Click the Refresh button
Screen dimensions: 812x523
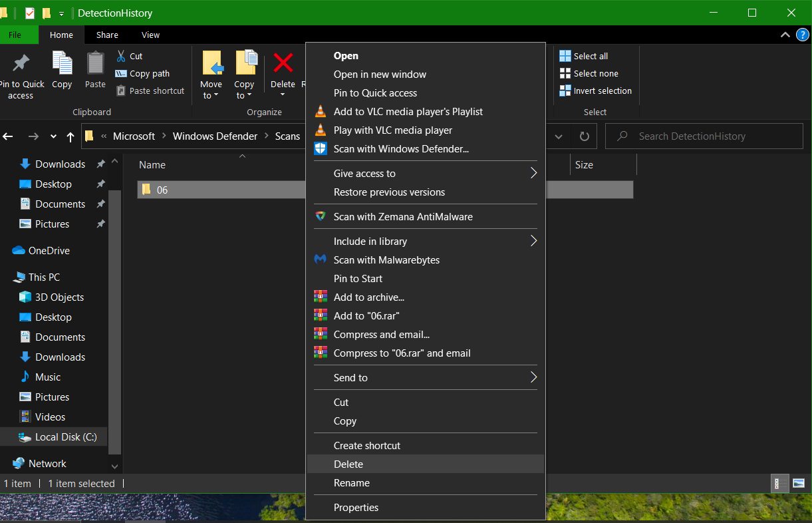[x=585, y=136]
